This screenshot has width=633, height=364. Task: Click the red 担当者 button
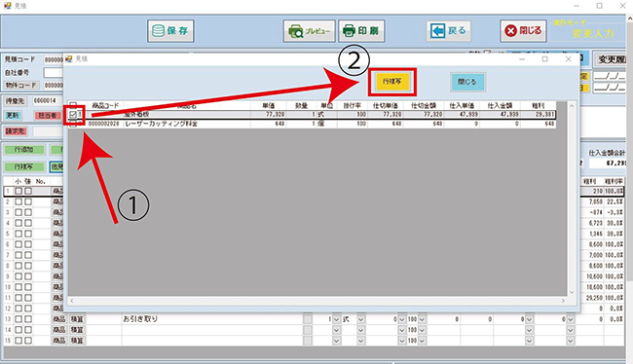(48, 116)
